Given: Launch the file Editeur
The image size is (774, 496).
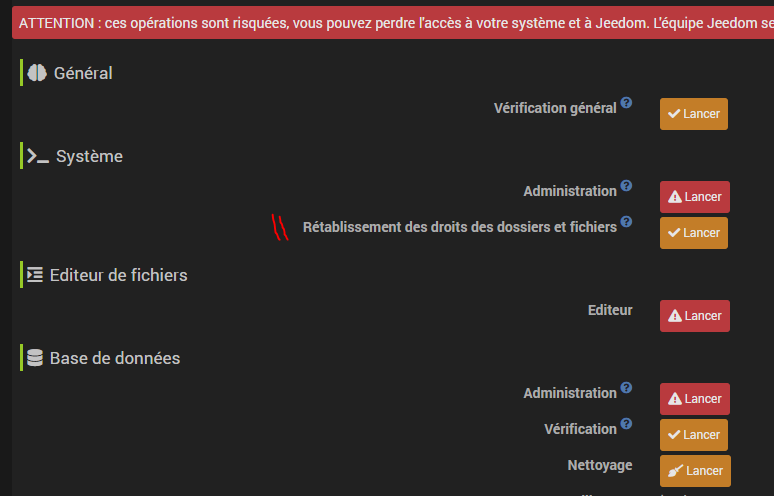Looking at the screenshot, I should point(695,316).
